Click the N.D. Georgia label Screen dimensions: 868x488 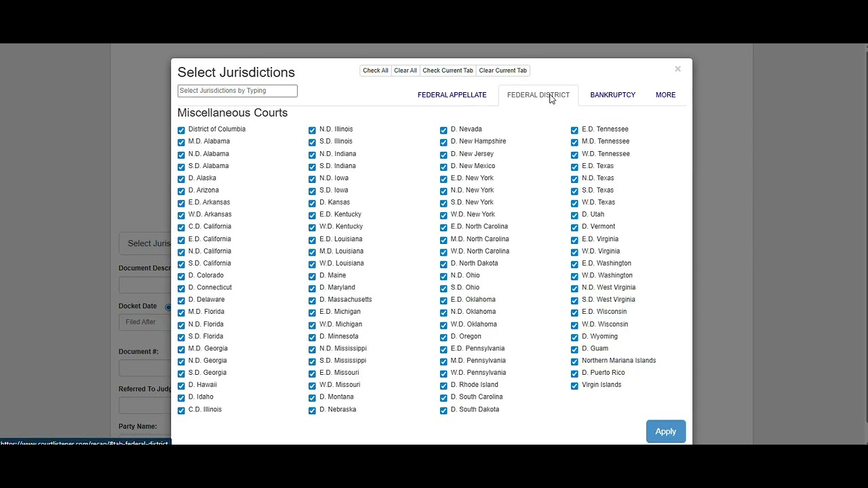click(208, 361)
